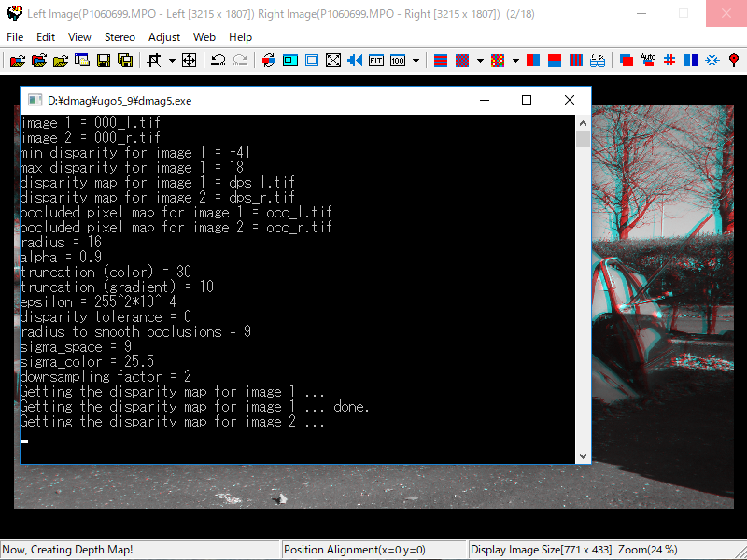Close the dmag5.exe console window
747x560 pixels.
pos(570,100)
